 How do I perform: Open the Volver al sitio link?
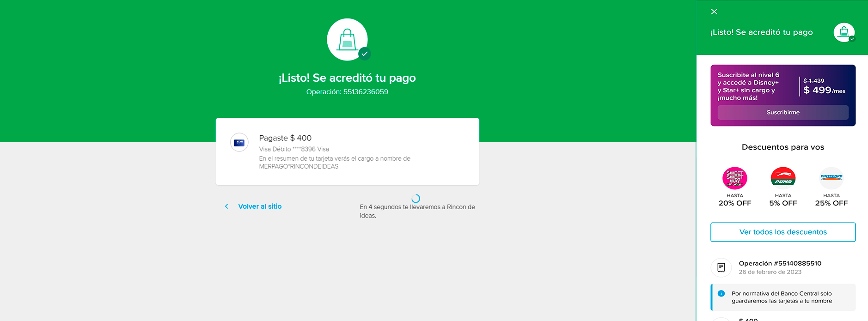coord(259,206)
